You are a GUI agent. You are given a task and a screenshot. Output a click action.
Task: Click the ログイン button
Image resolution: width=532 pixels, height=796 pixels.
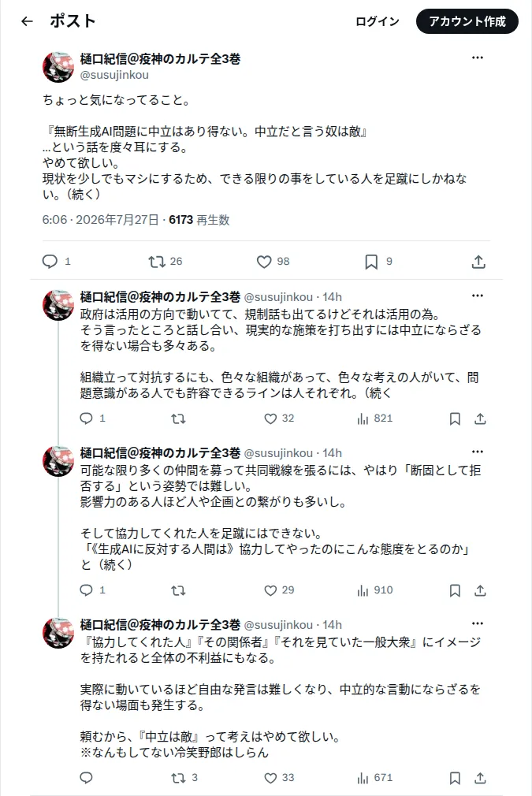coord(378,21)
